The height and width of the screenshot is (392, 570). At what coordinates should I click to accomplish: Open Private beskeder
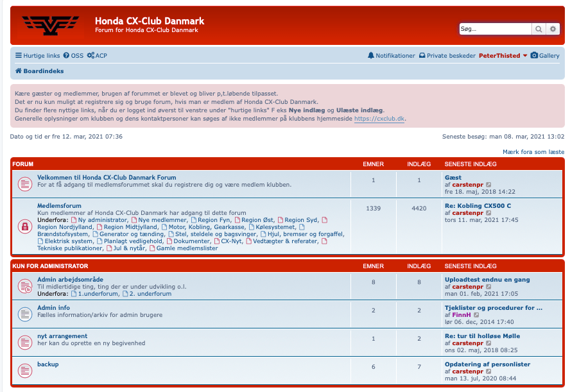coord(447,56)
